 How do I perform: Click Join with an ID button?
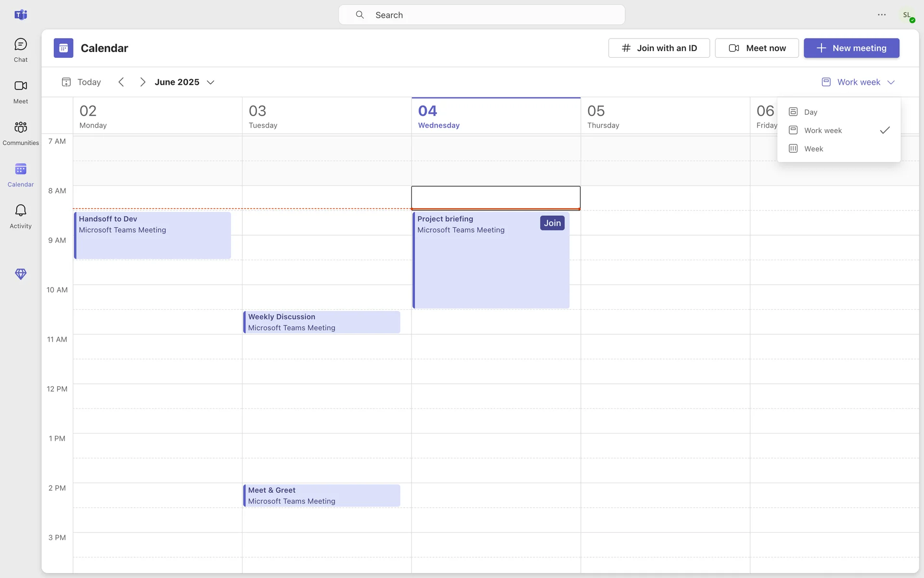click(659, 48)
